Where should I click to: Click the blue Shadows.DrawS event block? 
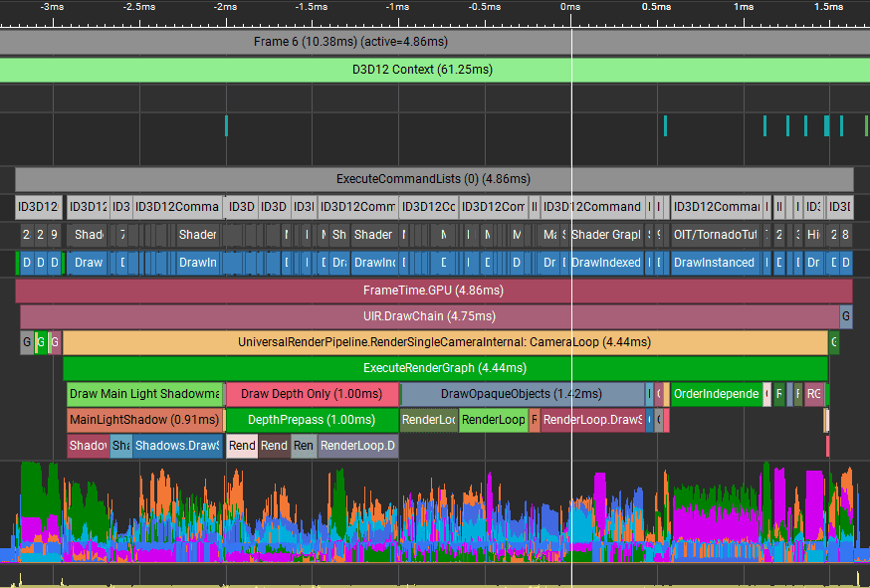[x=177, y=446]
